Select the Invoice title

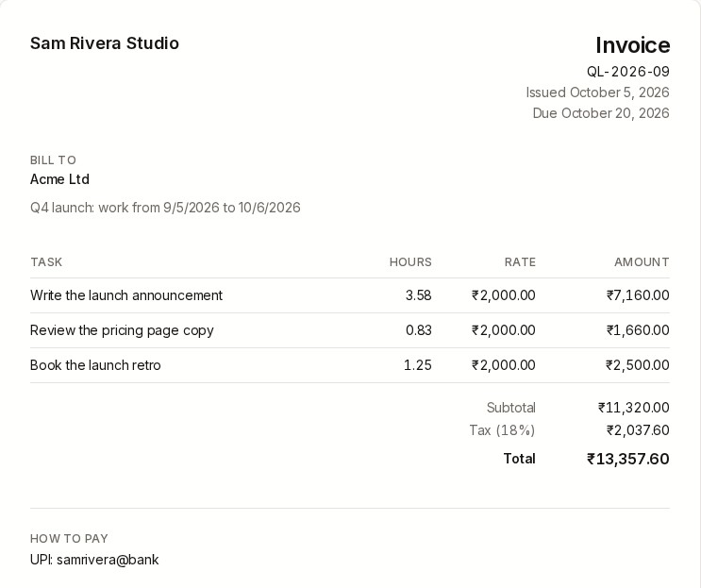[633, 45]
